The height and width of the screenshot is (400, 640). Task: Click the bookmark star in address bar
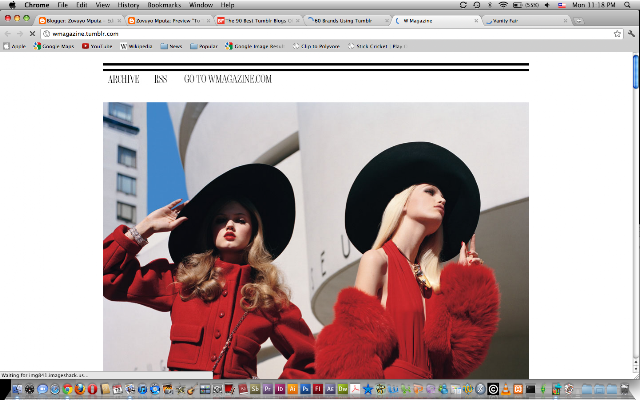(617, 34)
